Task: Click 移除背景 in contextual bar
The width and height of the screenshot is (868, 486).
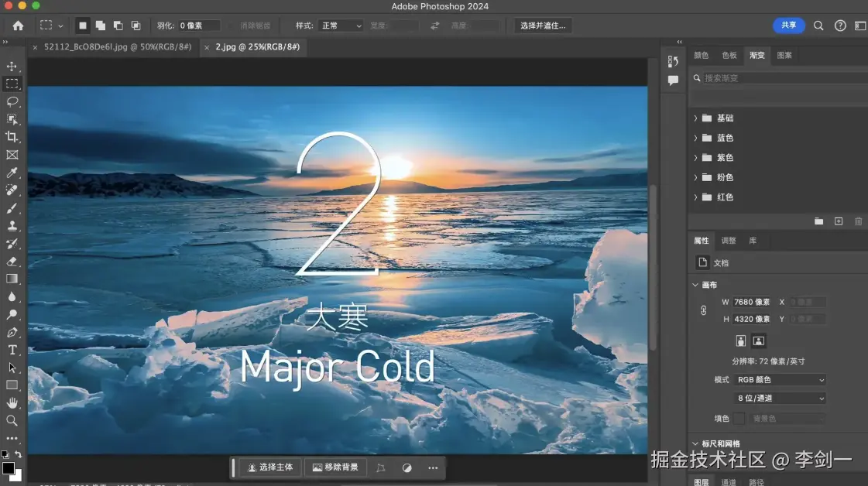Action: (x=335, y=467)
